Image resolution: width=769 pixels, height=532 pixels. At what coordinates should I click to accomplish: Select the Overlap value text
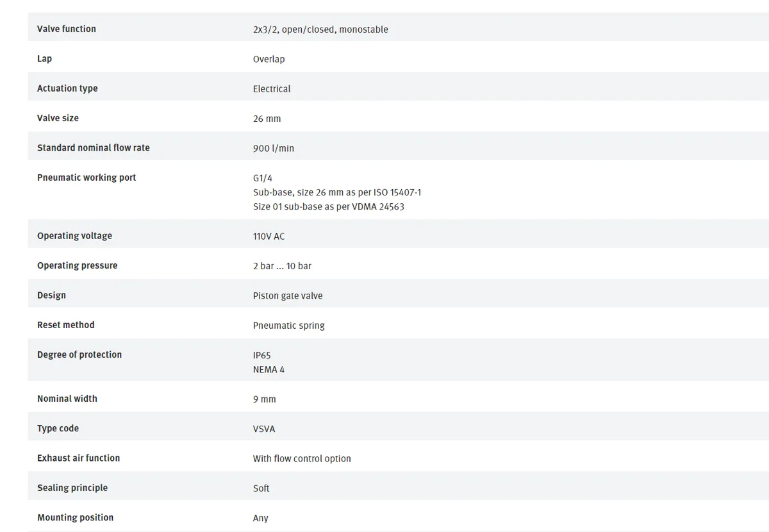point(269,59)
